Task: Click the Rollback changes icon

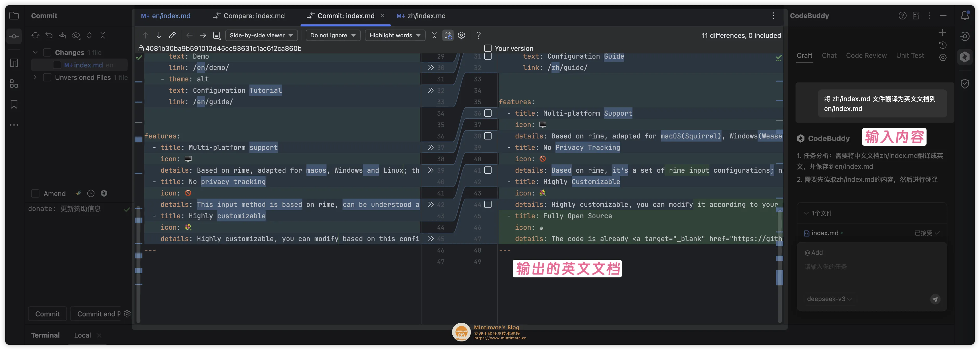Action: click(49, 35)
